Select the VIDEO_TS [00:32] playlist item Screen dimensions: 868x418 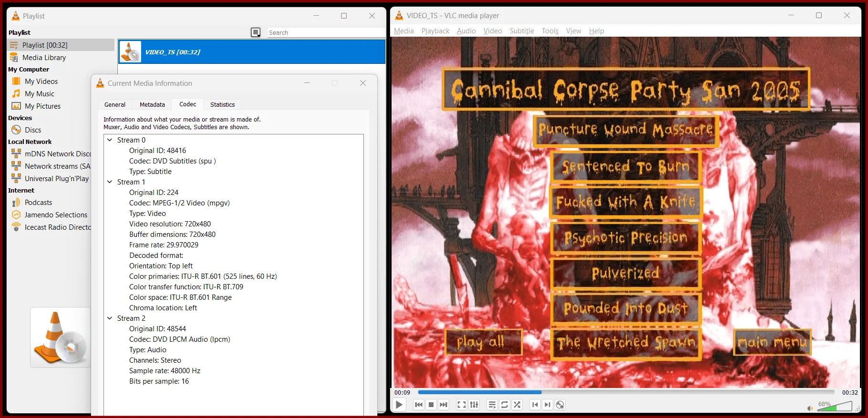point(252,51)
